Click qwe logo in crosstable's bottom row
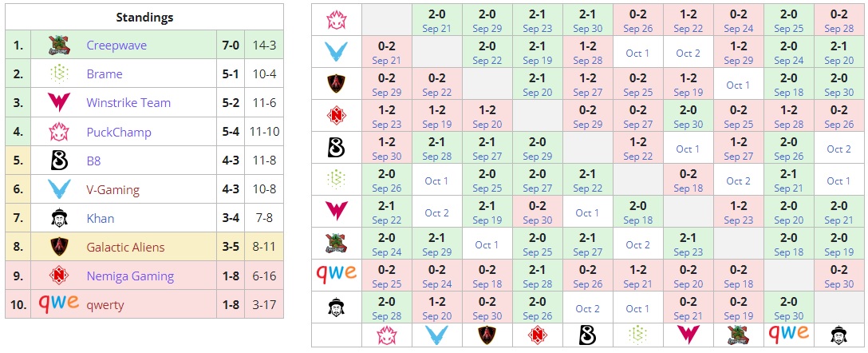Image resolution: width=868 pixels, height=353 pixels. 788,335
